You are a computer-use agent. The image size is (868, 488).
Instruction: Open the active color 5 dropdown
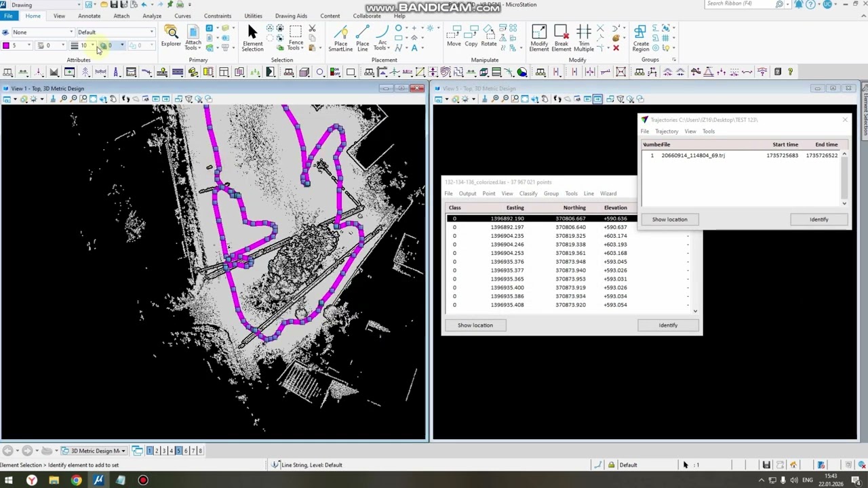[28, 45]
